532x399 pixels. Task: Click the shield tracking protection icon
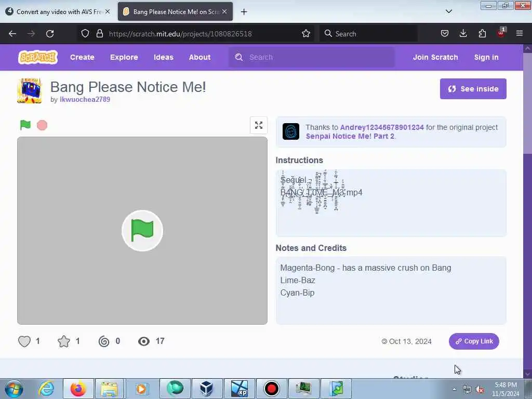(x=85, y=33)
